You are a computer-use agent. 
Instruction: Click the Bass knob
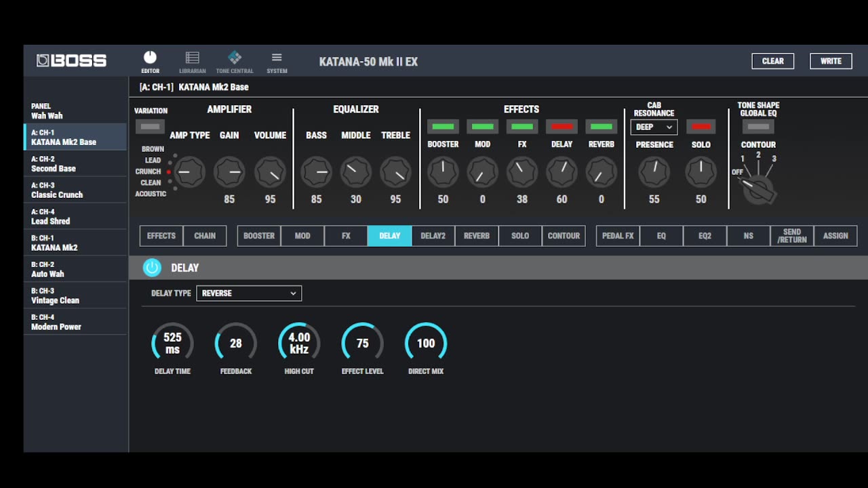pos(316,172)
